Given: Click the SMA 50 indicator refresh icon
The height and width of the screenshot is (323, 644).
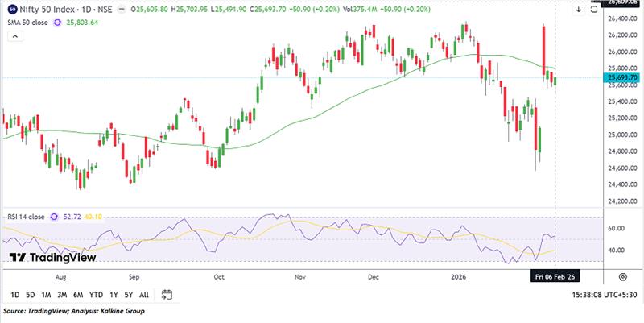Looking at the screenshot, I should pos(57,23).
